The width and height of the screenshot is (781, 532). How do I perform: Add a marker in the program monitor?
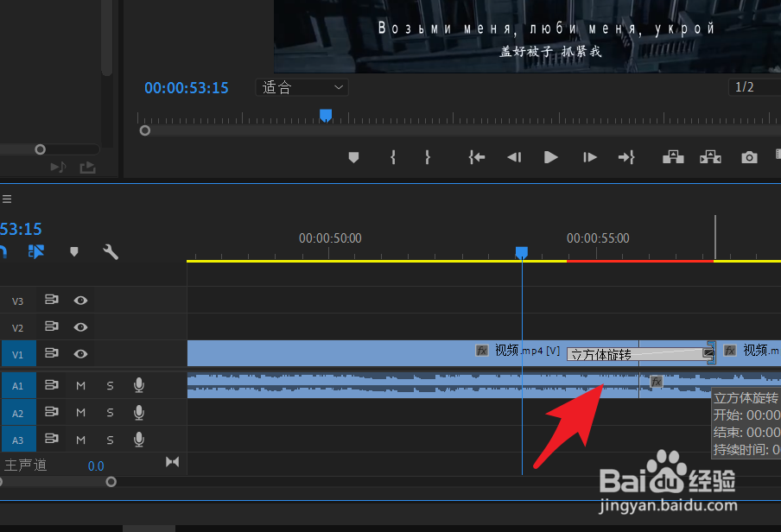pyautogui.click(x=353, y=157)
